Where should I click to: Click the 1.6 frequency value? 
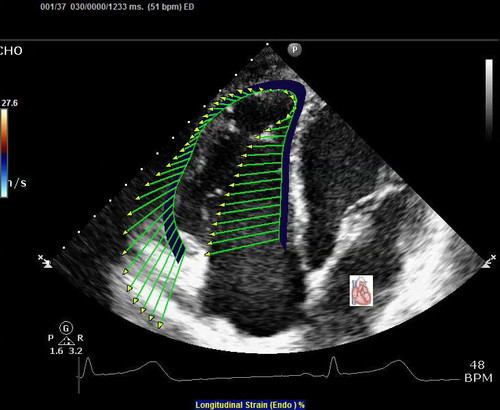point(56,351)
